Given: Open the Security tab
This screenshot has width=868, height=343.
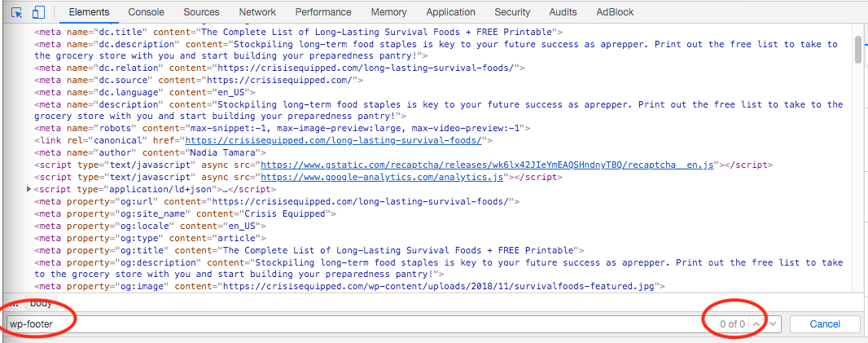Looking at the screenshot, I should point(512,12).
